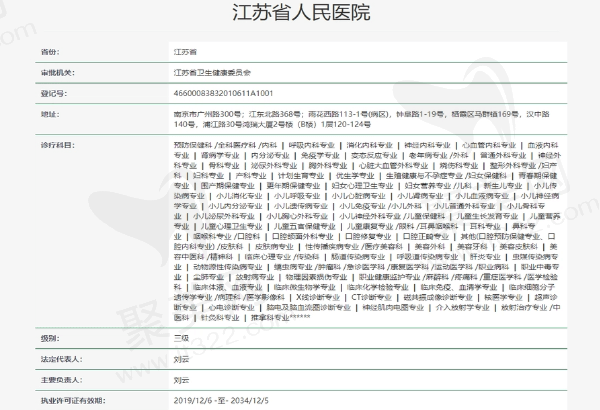This screenshot has height=410, width=600.
Task: Select the 登记号 field label
Action: click(x=54, y=93)
